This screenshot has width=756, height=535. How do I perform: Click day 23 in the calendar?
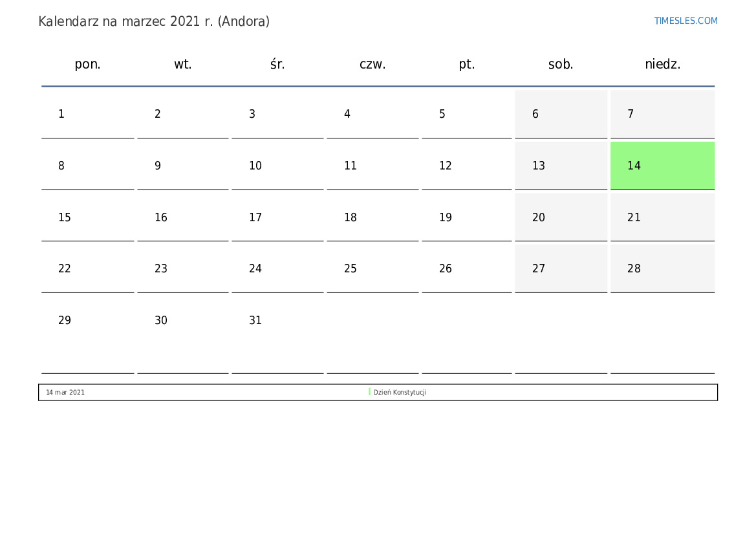coord(183,268)
